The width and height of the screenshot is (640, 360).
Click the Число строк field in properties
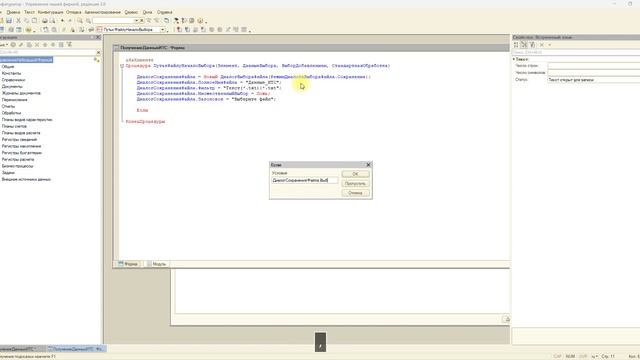click(594, 66)
